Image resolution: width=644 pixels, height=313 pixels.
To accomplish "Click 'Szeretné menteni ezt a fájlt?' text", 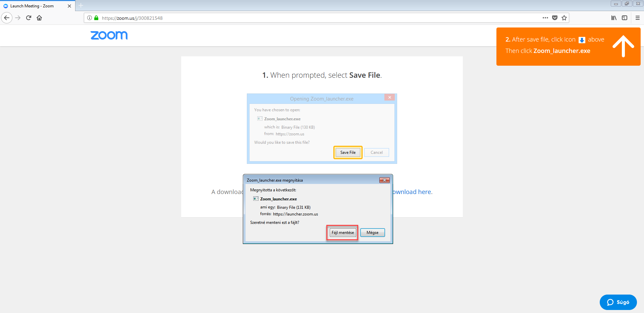I will 275,223.
